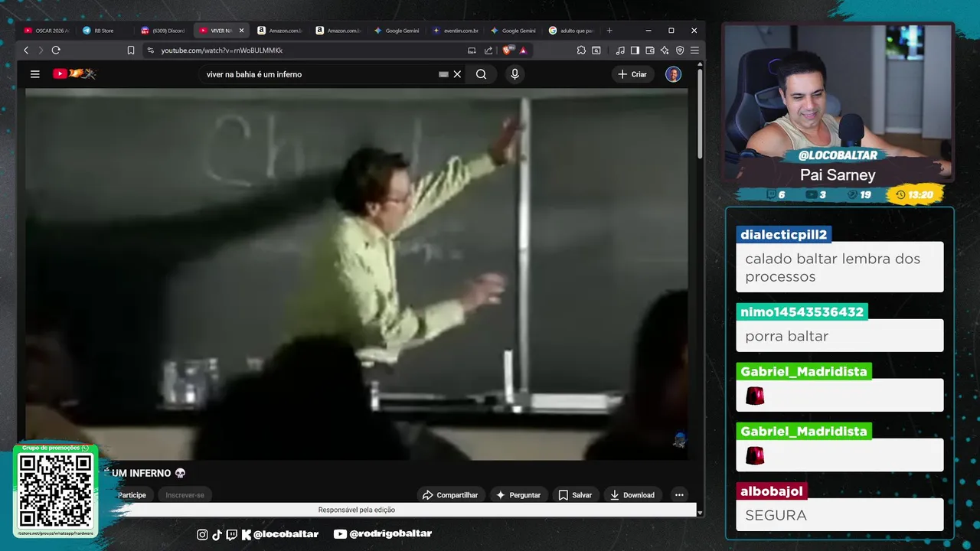Click the video player to pause playback

pos(357,274)
